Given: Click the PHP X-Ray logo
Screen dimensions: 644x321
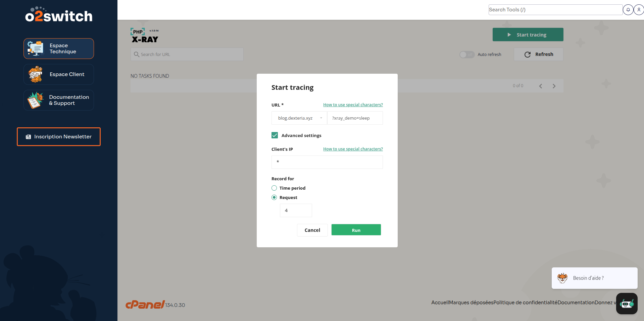Looking at the screenshot, I should coord(145,36).
